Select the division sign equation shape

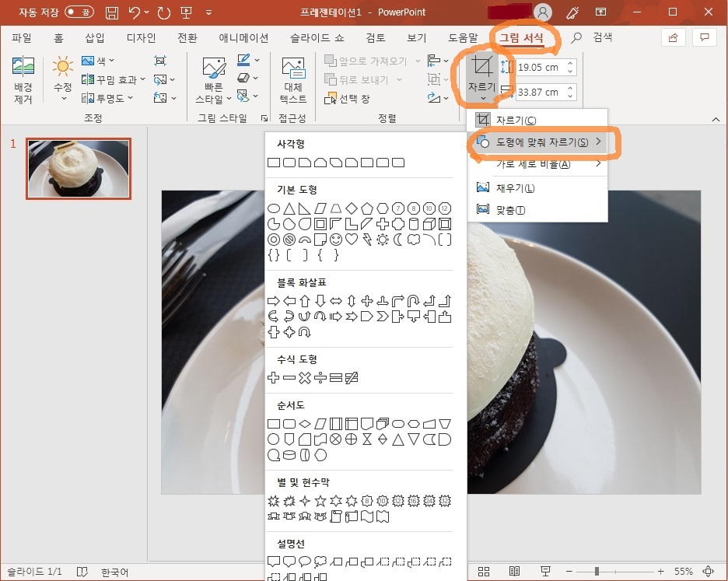pos(320,377)
